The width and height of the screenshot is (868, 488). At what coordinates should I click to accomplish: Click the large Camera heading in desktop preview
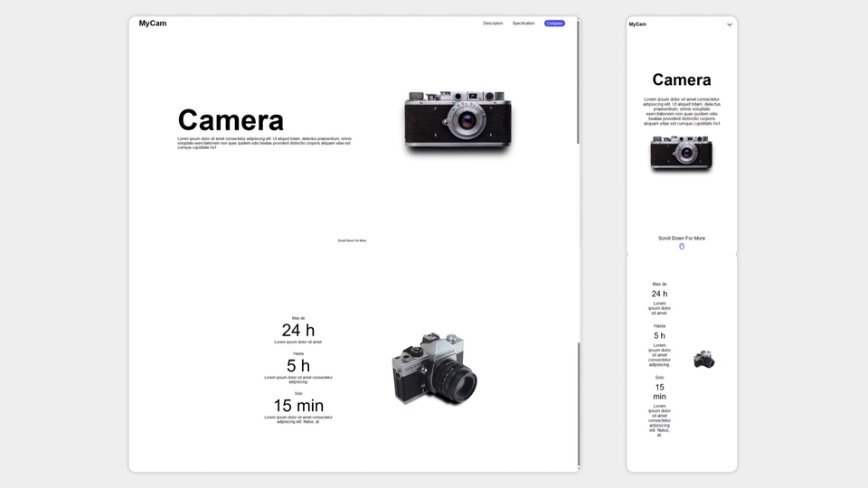pyautogui.click(x=231, y=120)
